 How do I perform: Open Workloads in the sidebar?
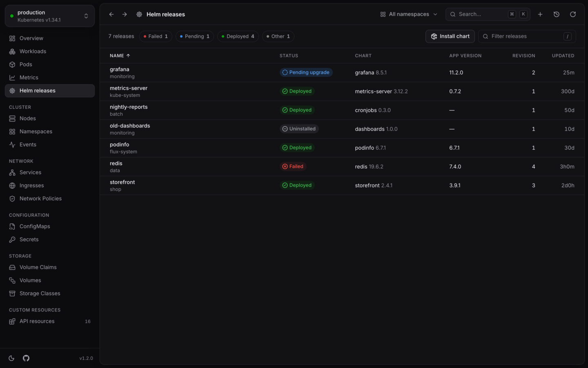[x=50, y=52]
